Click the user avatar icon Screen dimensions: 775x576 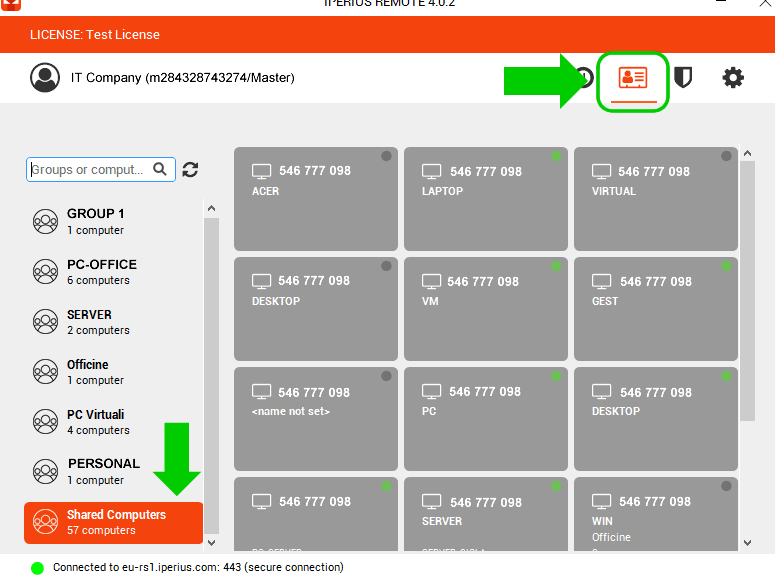[45, 78]
